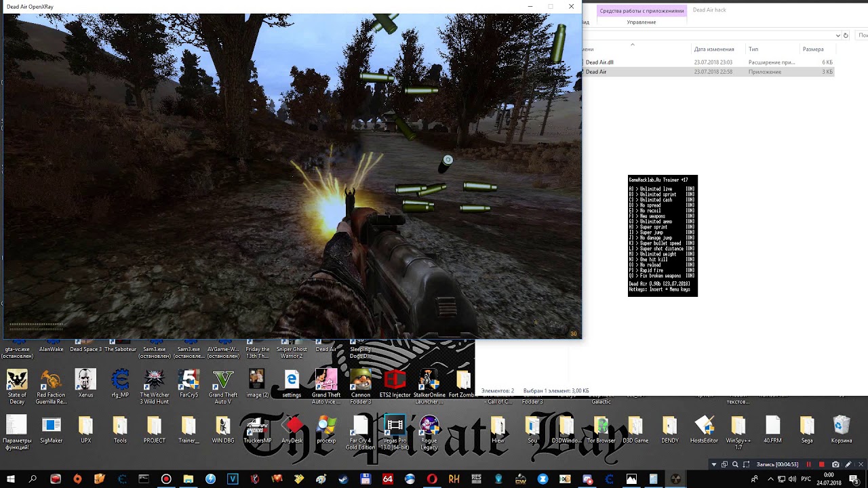Expand the Explorer address bar history dropdown
868x488 pixels.
(837, 35)
